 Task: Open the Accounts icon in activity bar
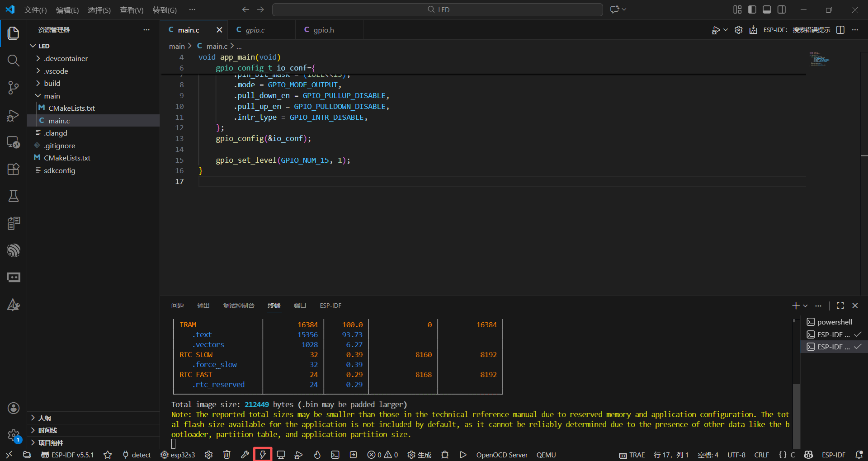point(14,408)
